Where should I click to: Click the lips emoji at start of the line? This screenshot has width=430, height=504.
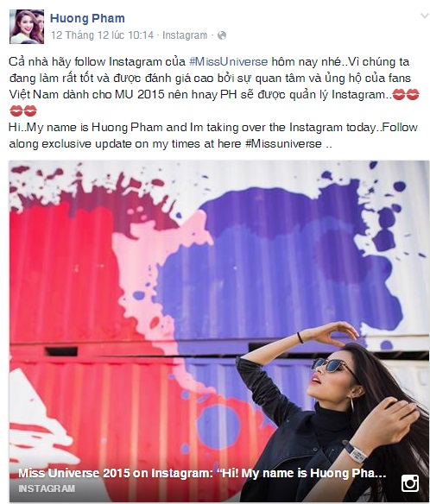click(x=16, y=110)
